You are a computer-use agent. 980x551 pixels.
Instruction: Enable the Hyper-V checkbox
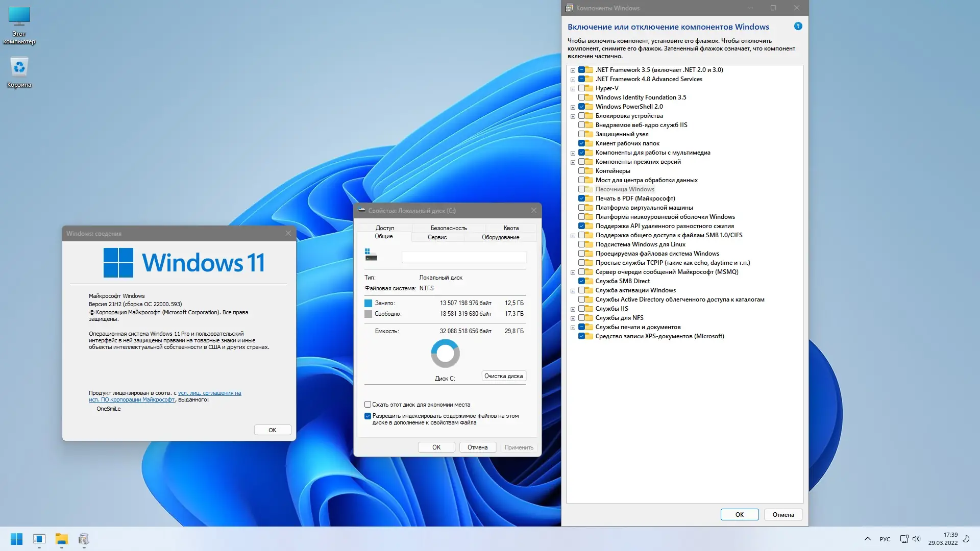coord(581,88)
